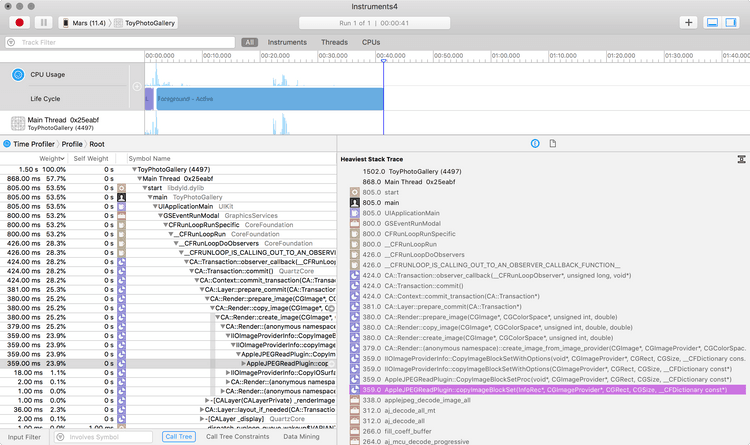Click the focus arrow on CA::Render::copy_image row
Image resolution: width=750 pixels, height=445 pixels.
[331, 308]
